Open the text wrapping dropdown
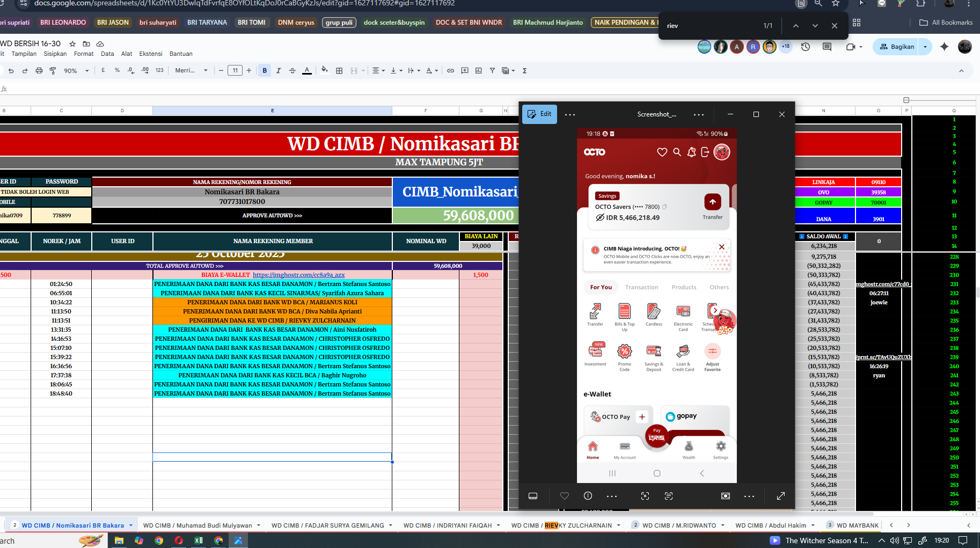This screenshot has width=980, height=548. tap(414, 70)
